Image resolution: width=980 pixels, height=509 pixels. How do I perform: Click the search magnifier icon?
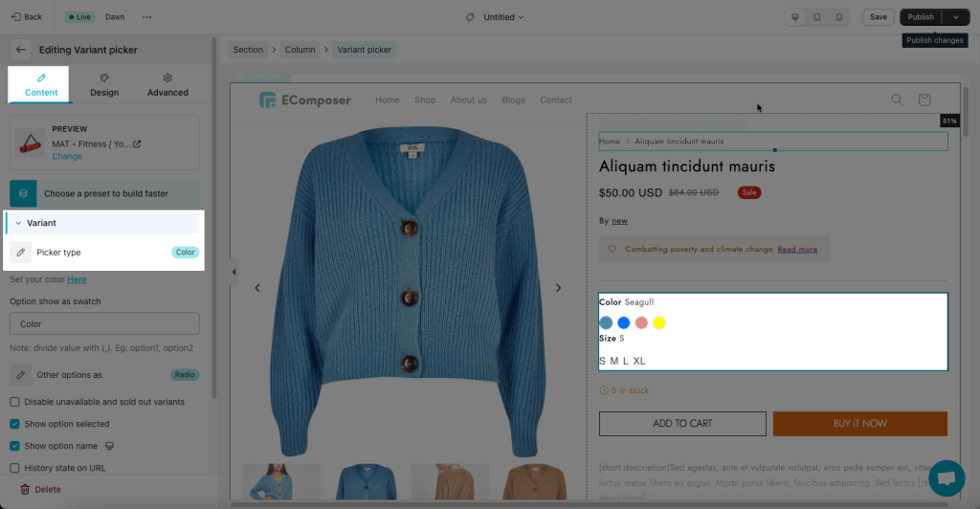897,100
